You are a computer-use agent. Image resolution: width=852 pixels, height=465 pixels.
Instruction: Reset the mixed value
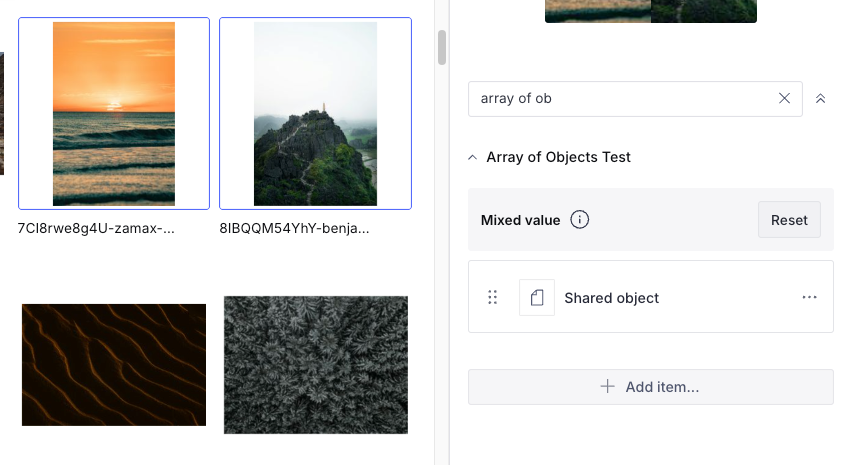tap(789, 220)
